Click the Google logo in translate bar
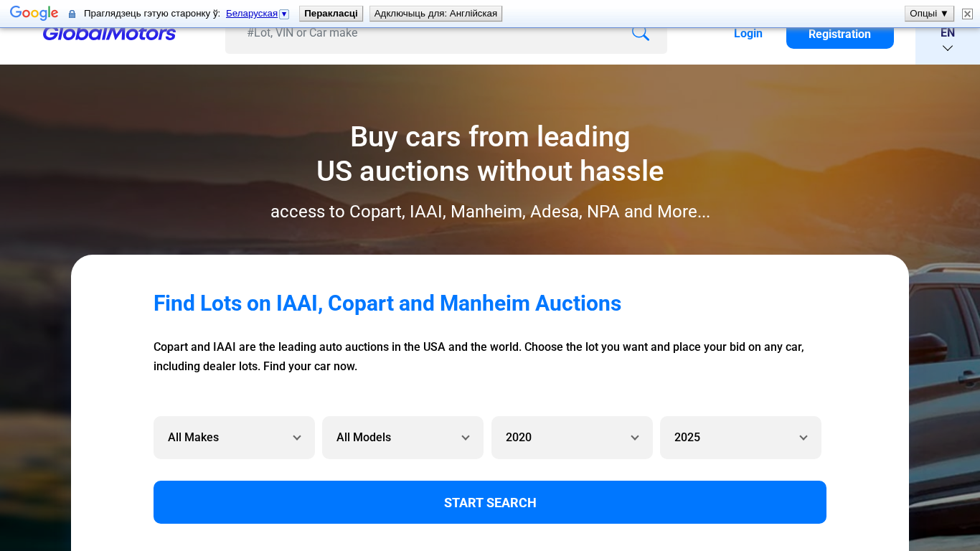The image size is (980, 551). (34, 14)
